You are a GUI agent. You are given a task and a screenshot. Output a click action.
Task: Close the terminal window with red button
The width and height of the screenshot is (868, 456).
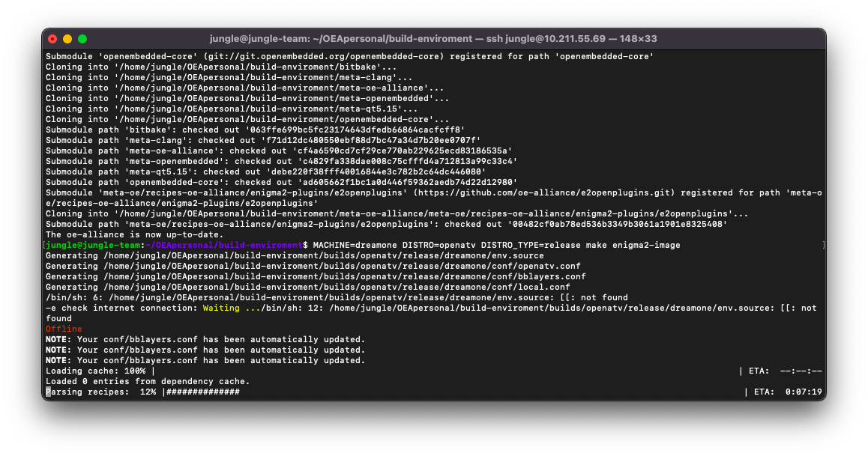coord(52,39)
